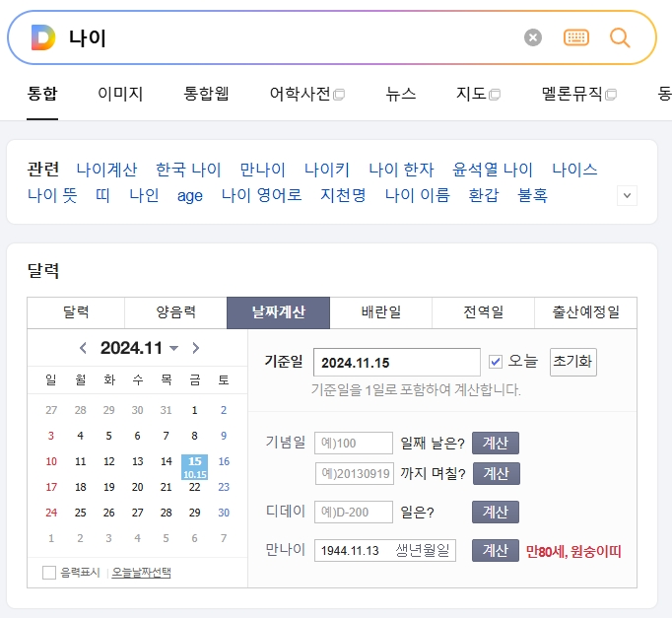This screenshot has width=672, height=618.
Task: Open related search 한국 나이
Action: 188,170
